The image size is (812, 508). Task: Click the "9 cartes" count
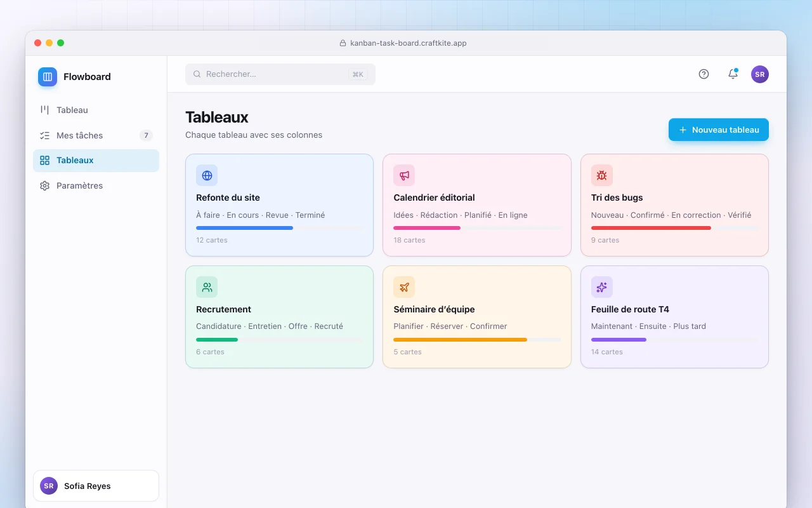pos(605,240)
